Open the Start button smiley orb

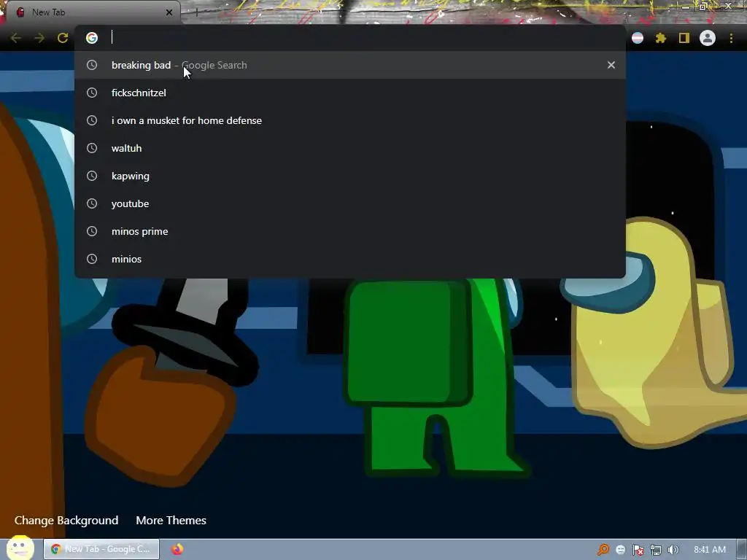[x=20, y=548]
